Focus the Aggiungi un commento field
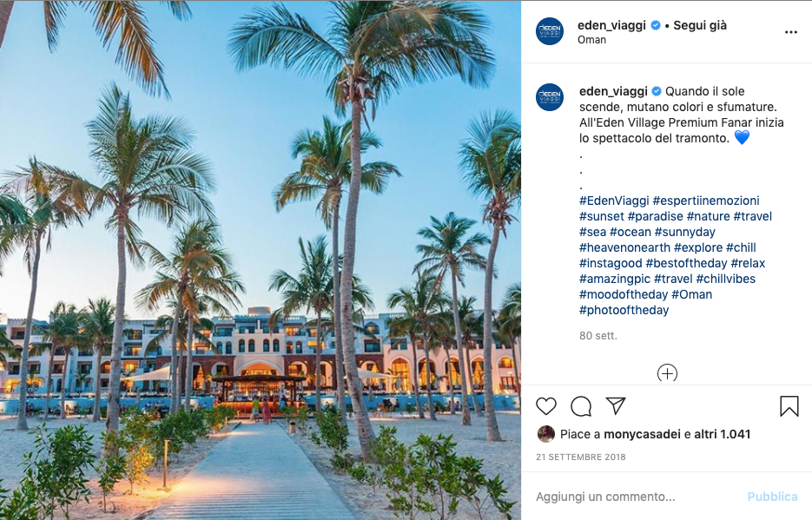Viewport: 812px width, 520px height. click(x=637, y=497)
